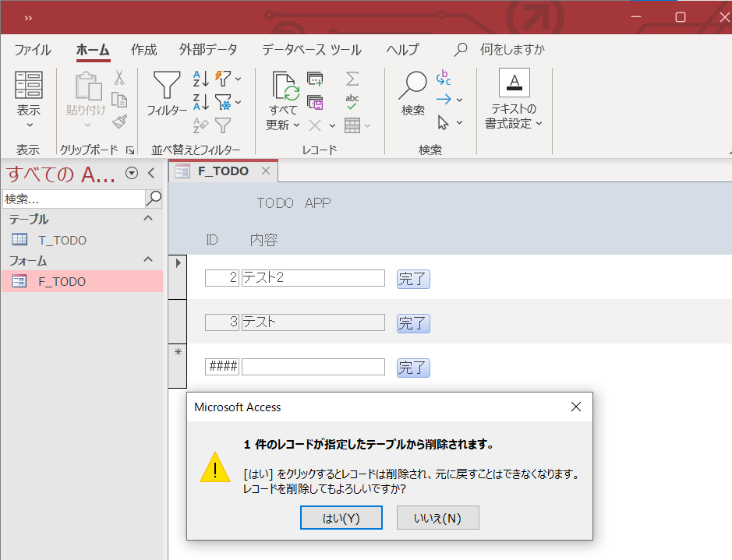
Task: Click the Filter (フィルター) funnel icon
Action: [167, 85]
